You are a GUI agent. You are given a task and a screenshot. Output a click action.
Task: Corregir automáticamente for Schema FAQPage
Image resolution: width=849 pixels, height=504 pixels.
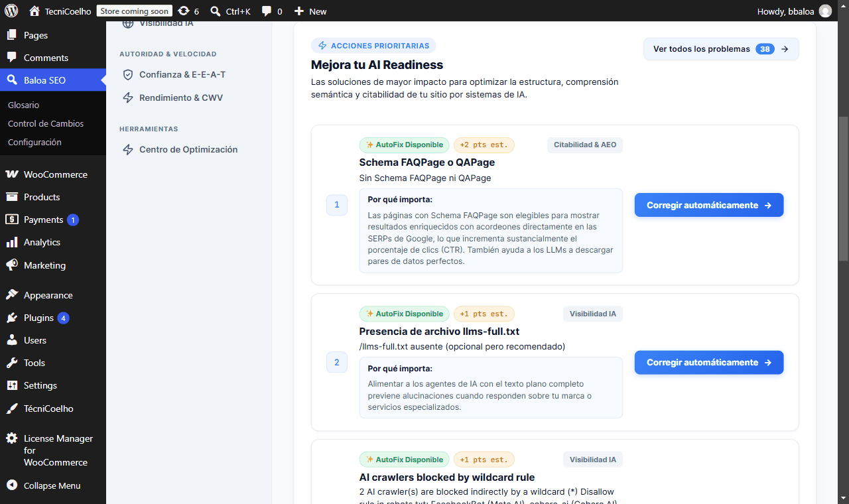point(709,205)
